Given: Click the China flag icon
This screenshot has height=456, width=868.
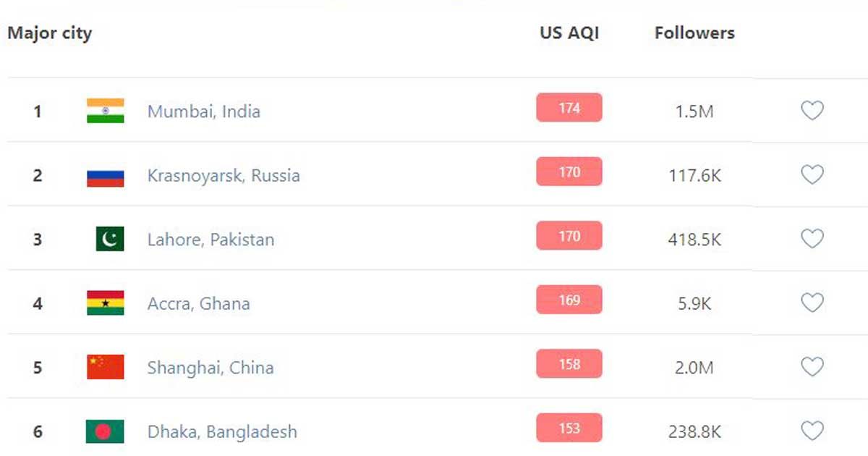Looking at the screenshot, I should pos(106,367).
